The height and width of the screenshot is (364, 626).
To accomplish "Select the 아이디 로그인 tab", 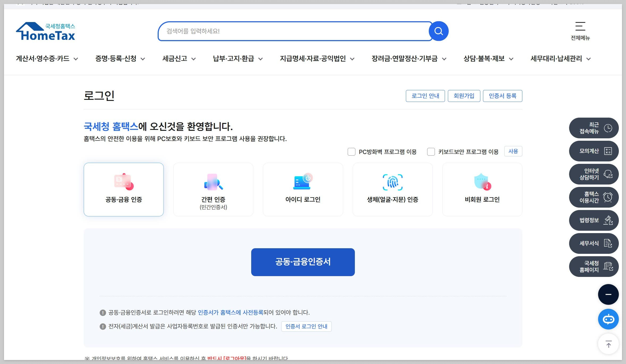I will click(x=303, y=190).
